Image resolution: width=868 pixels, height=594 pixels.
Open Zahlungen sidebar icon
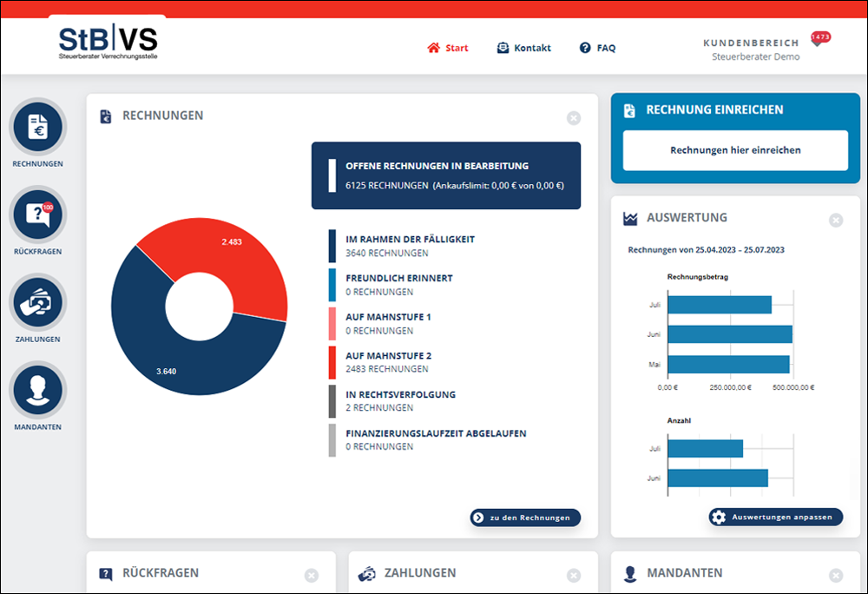(x=37, y=303)
